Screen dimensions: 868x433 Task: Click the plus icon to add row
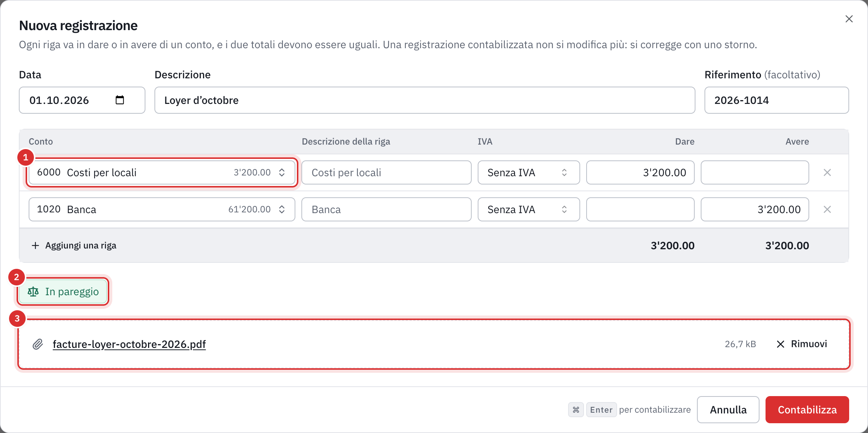35,245
